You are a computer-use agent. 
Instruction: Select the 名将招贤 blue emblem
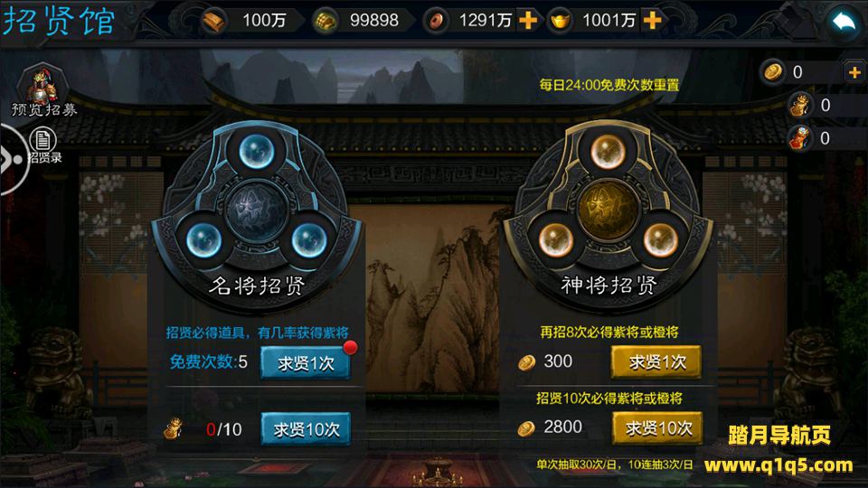point(257,211)
